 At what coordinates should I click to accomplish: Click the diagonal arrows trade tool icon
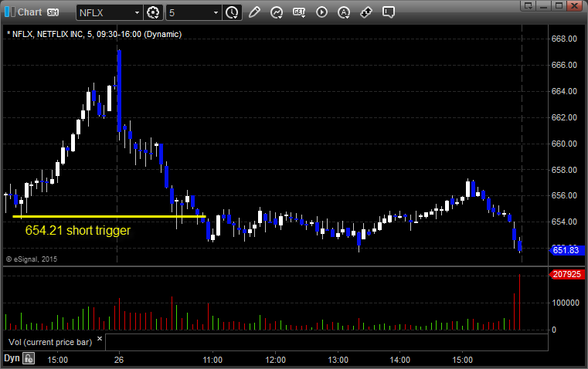coord(366,12)
